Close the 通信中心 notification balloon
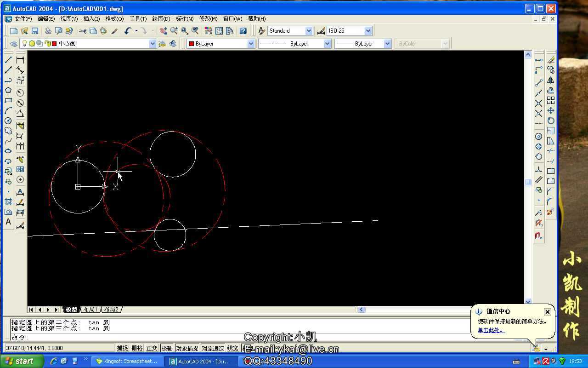The height and width of the screenshot is (368, 588). 547,312
